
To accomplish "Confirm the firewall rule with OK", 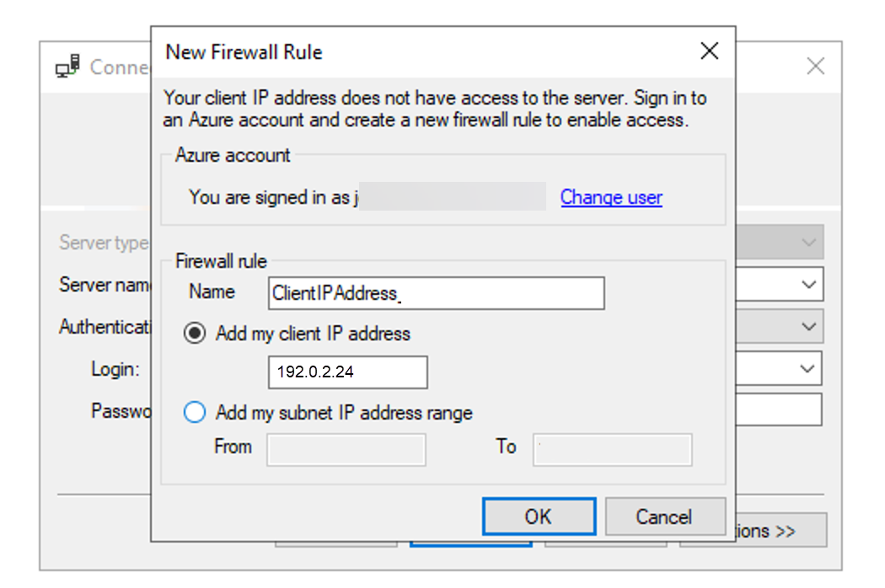I will [x=538, y=516].
